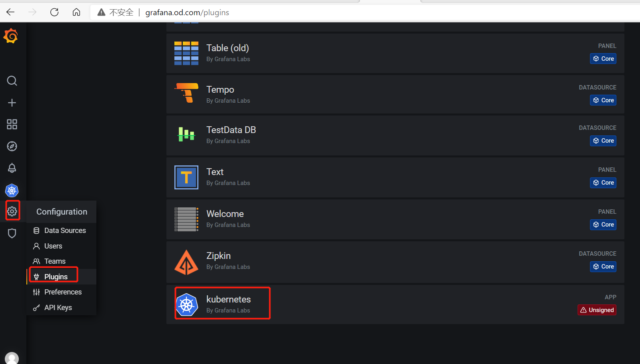Viewport: 640px width, 364px height.
Task: Select the Core badge on the Tempo row
Action: click(603, 100)
